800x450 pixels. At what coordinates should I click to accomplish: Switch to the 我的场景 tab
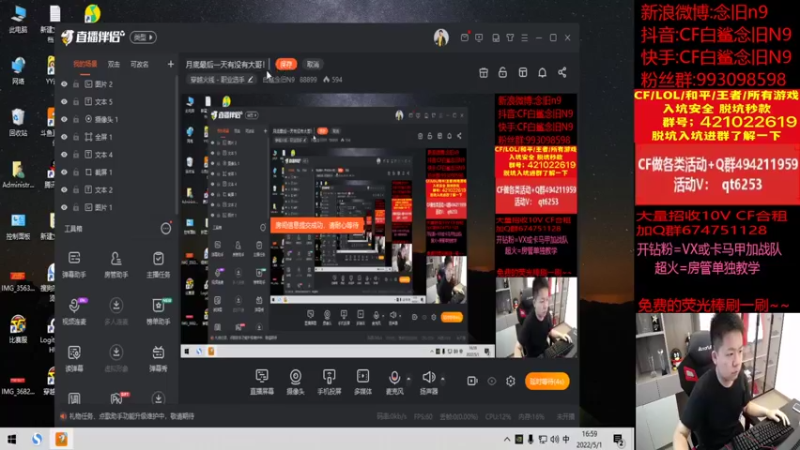point(85,64)
